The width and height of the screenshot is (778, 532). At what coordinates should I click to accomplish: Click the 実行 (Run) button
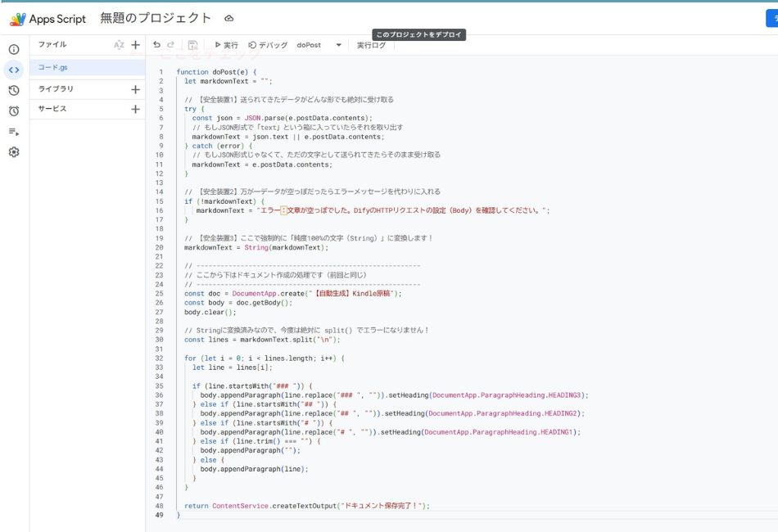226,46
